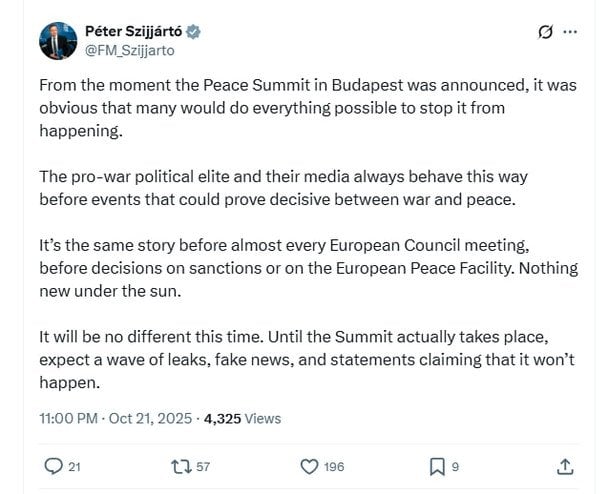
Task: View the 4,325 Views analytics
Action: pos(242,419)
